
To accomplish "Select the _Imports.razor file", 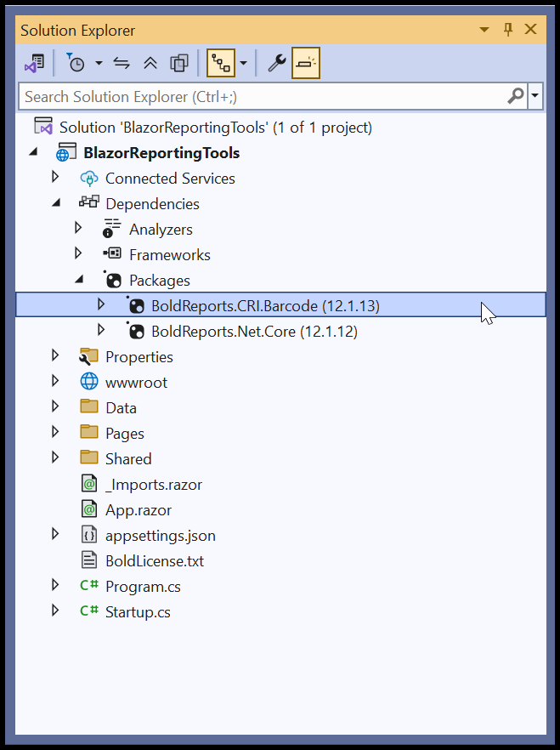I will click(153, 485).
